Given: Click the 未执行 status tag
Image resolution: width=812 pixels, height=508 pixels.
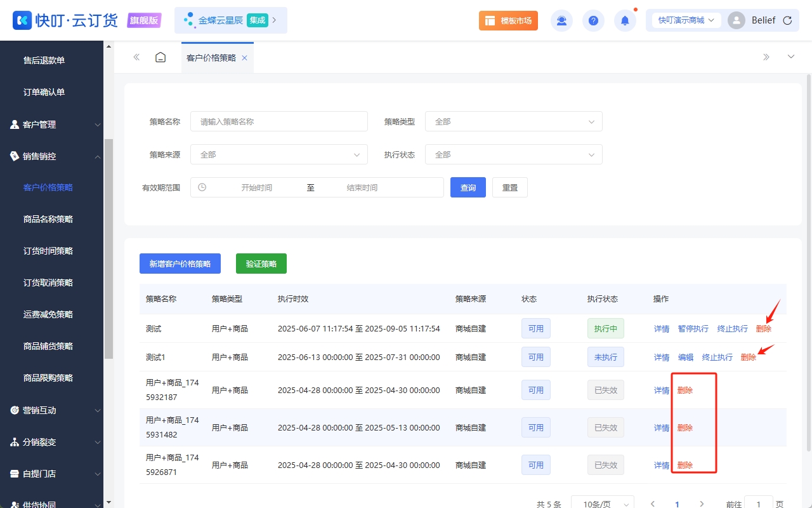Looking at the screenshot, I should point(606,358).
